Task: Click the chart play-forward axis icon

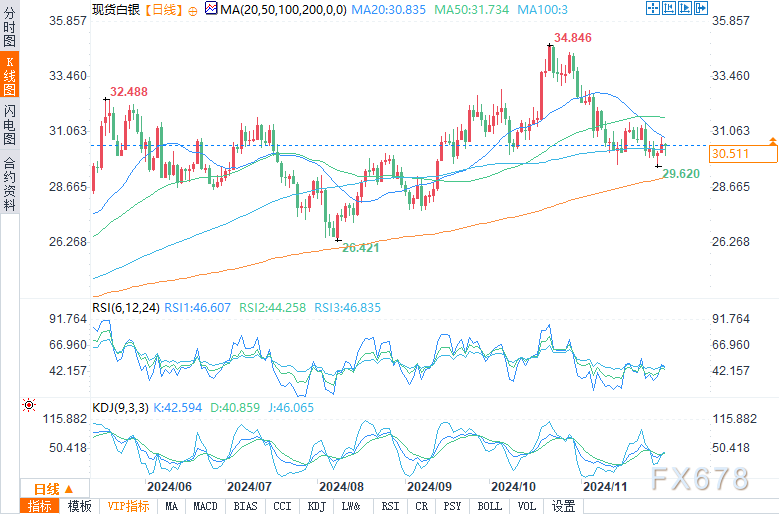Action: (685, 8)
